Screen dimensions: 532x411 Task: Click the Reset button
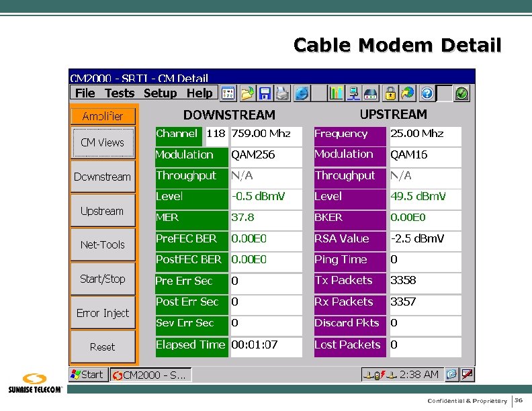(103, 347)
